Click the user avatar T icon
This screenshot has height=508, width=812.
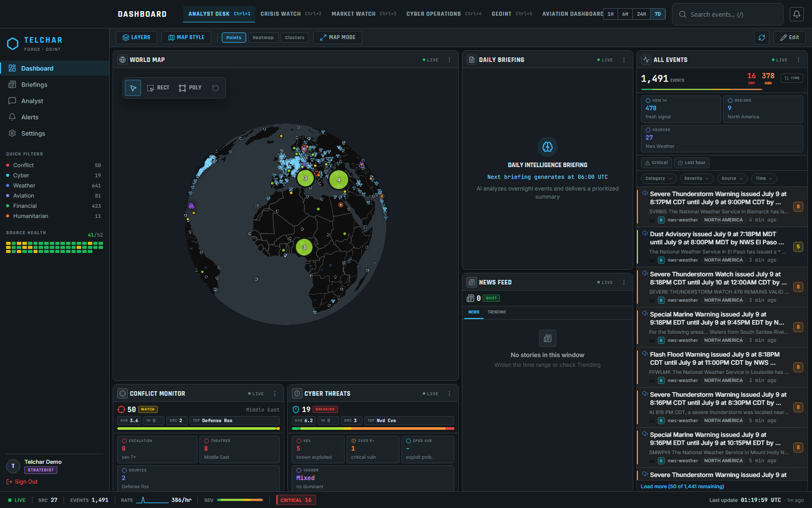(x=13, y=466)
